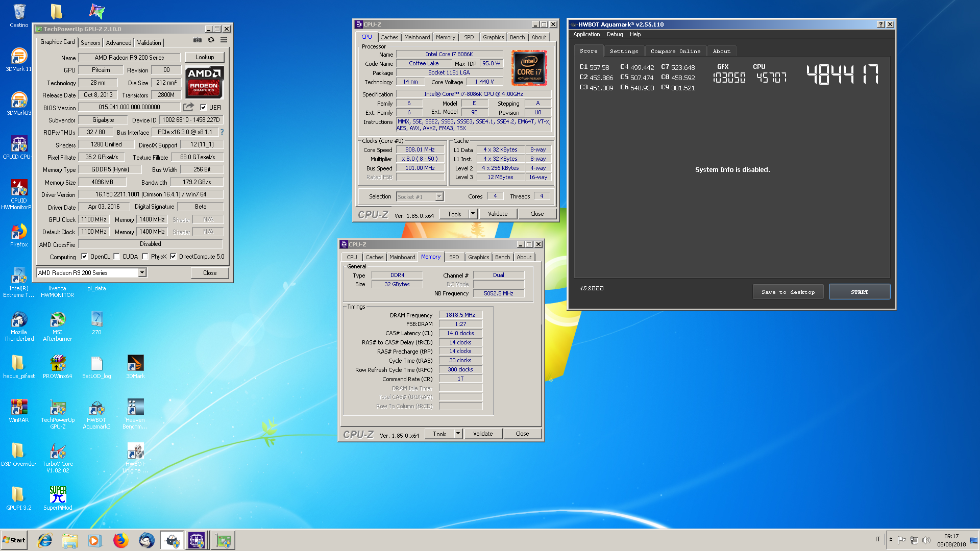
Task: Show hidden tray icons arrow
Action: 891,540
